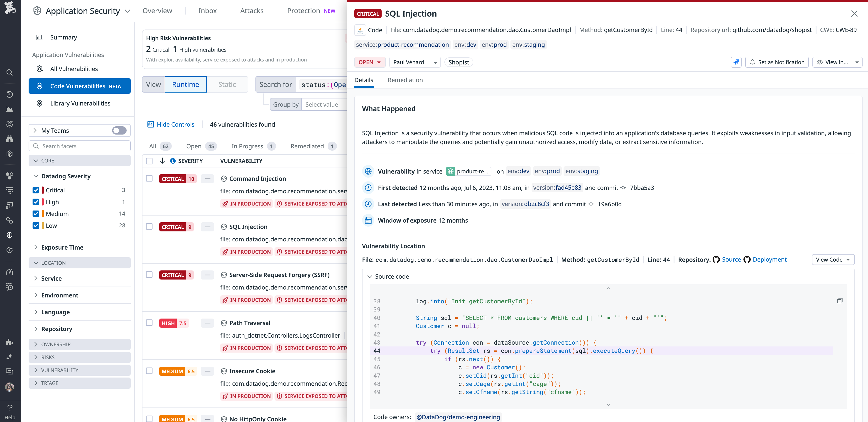Click the Hide Controls link

(x=175, y=124)
